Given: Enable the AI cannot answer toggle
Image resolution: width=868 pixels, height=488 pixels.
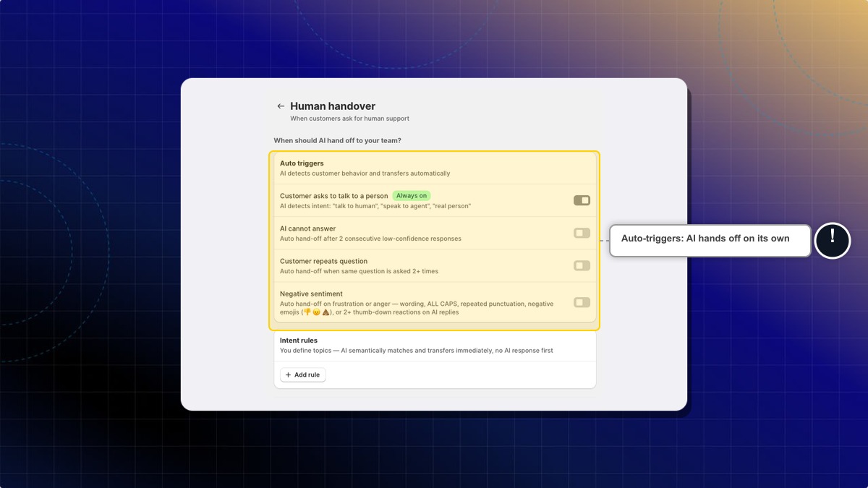Looking at the screenshot, I should point(582,233).
